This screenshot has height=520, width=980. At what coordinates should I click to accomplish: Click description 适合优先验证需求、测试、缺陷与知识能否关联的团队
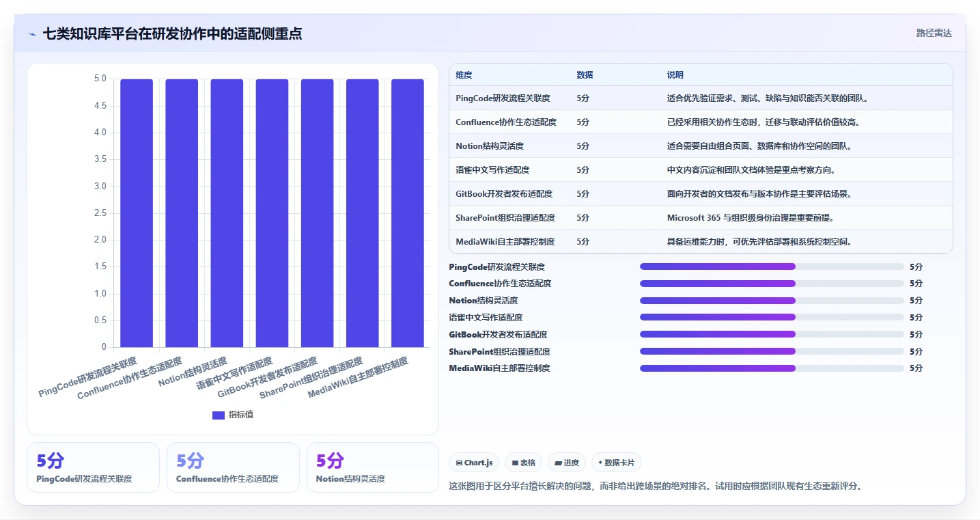[768, 98]
